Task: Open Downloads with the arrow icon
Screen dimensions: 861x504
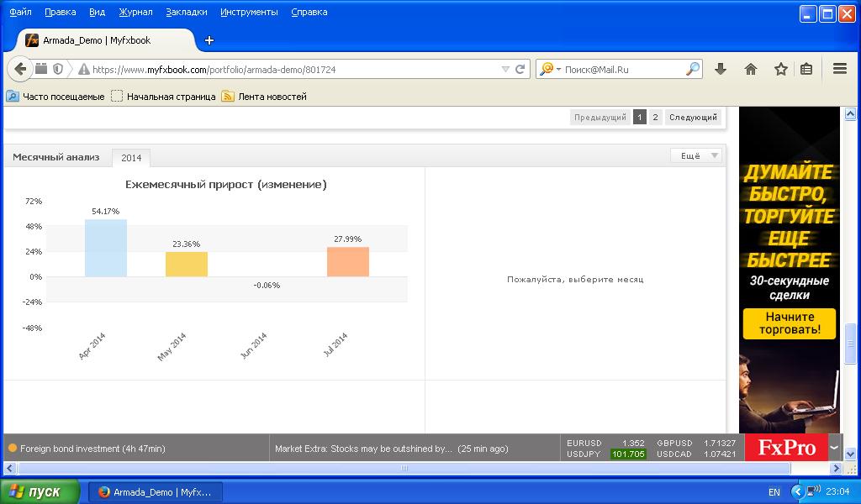Action: coord(721,69)
